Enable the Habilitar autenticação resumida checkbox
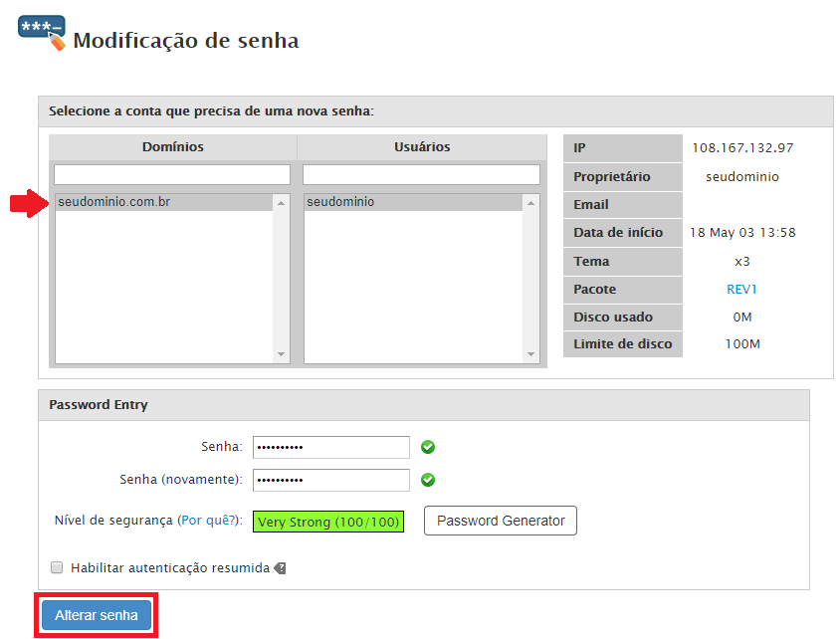840x639 pixels. 57,567
